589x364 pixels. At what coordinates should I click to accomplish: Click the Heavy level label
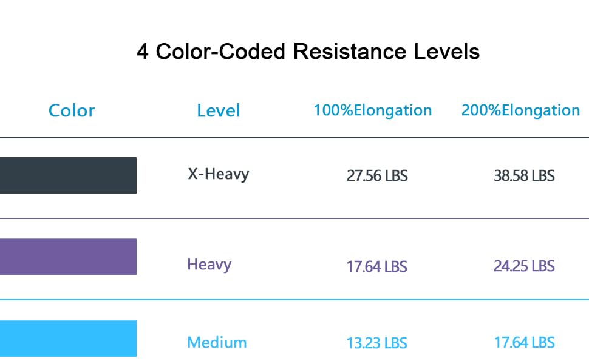[209, 265]
